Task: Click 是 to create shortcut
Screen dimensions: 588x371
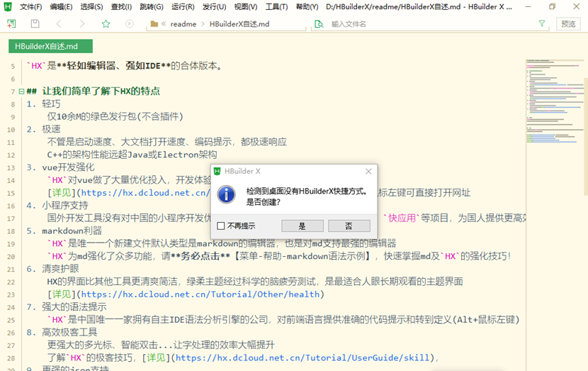Action: click(303, 226)
